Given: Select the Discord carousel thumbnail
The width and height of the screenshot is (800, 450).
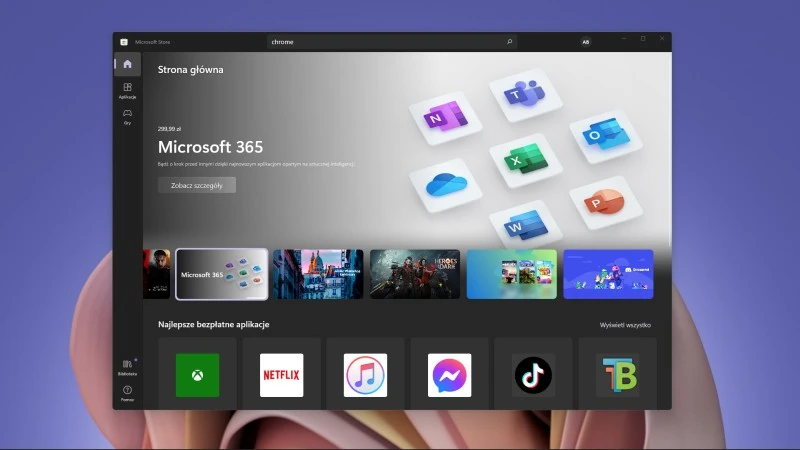Looking at the screenshot, I should [608, 274].
